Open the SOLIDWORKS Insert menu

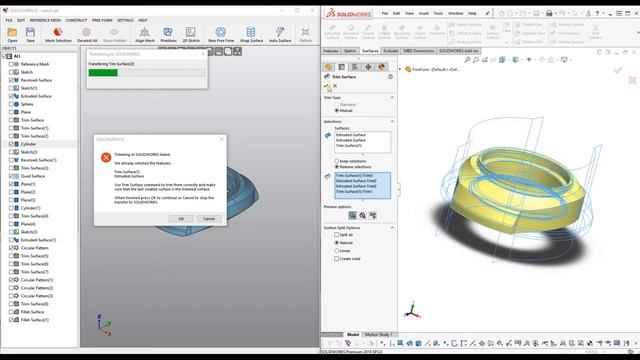coord(424,13)
